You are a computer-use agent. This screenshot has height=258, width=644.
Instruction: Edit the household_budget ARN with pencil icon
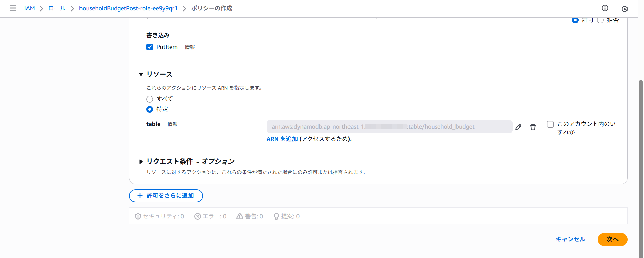(x=518, y=127)
